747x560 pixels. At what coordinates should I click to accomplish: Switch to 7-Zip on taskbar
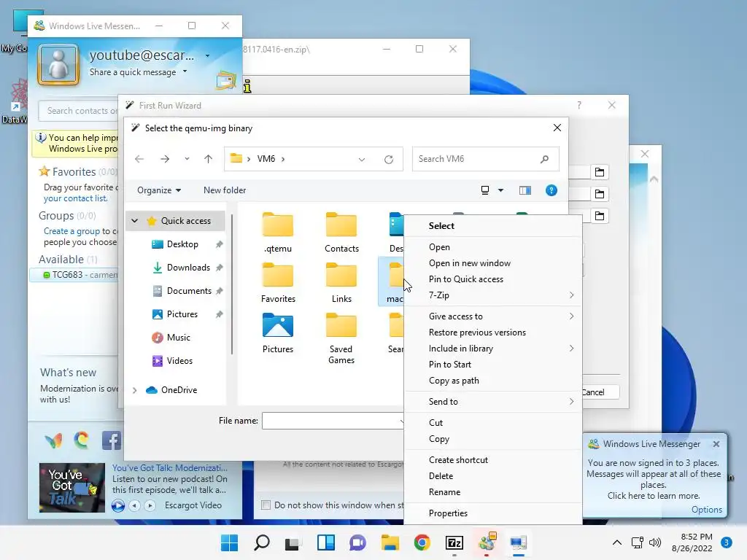pos(454,542)
